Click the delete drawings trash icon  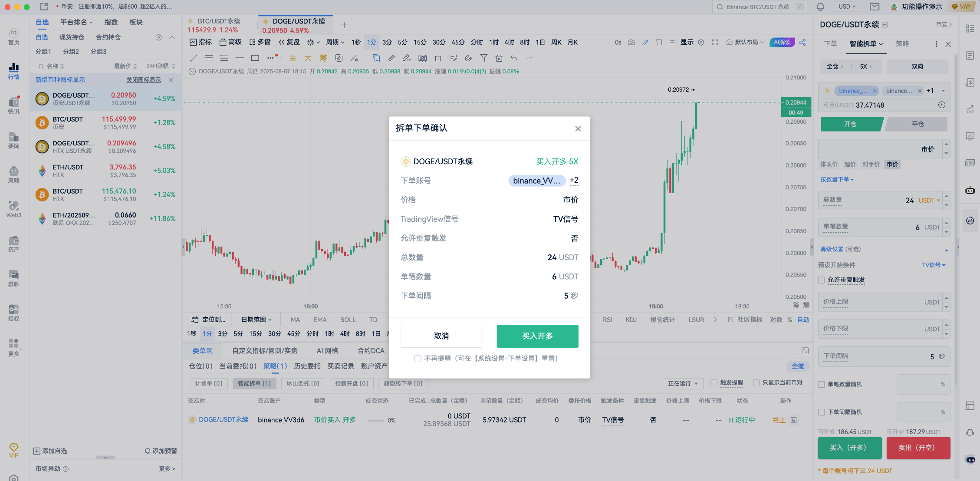pyautogui.click(x=499, y=58)
